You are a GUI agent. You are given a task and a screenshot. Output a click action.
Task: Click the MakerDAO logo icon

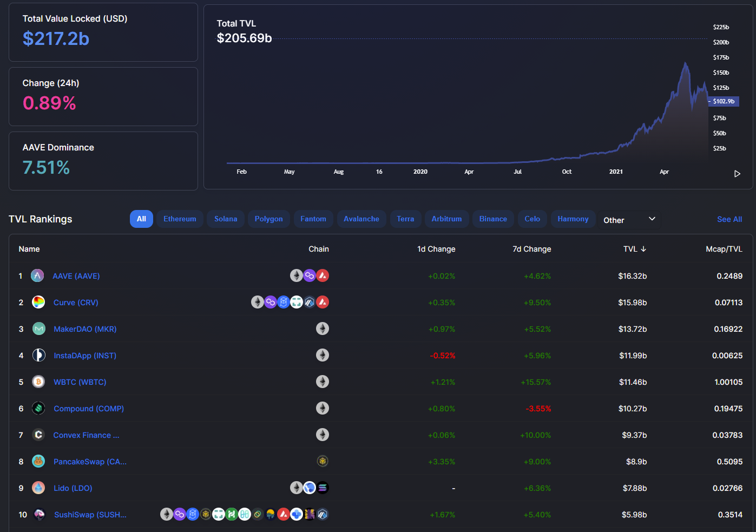(x=38, y=329)
